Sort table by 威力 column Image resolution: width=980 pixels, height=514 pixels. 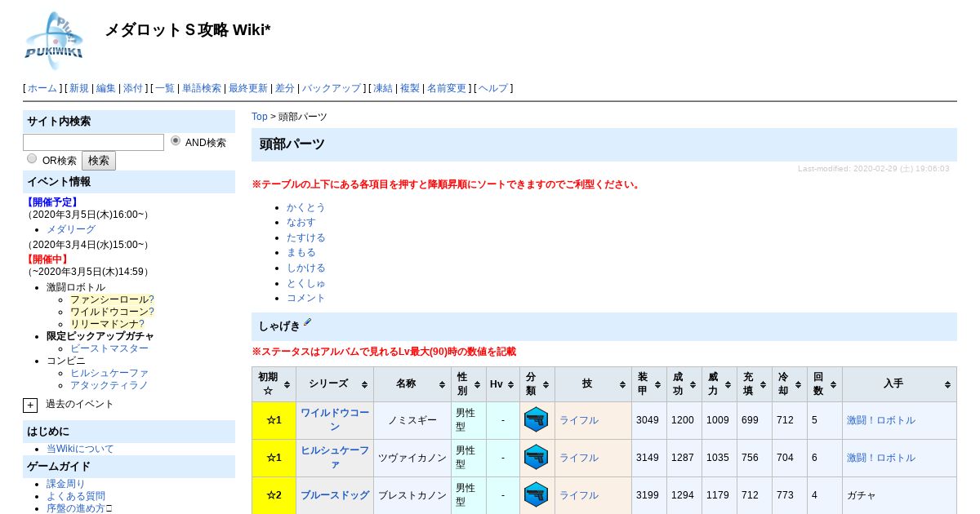click(x=719, y=384)
